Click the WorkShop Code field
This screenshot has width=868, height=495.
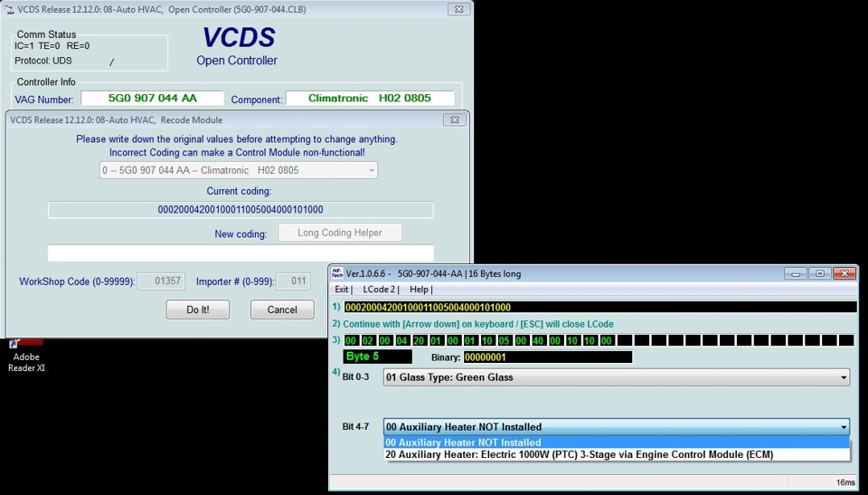tap(161, 281)
